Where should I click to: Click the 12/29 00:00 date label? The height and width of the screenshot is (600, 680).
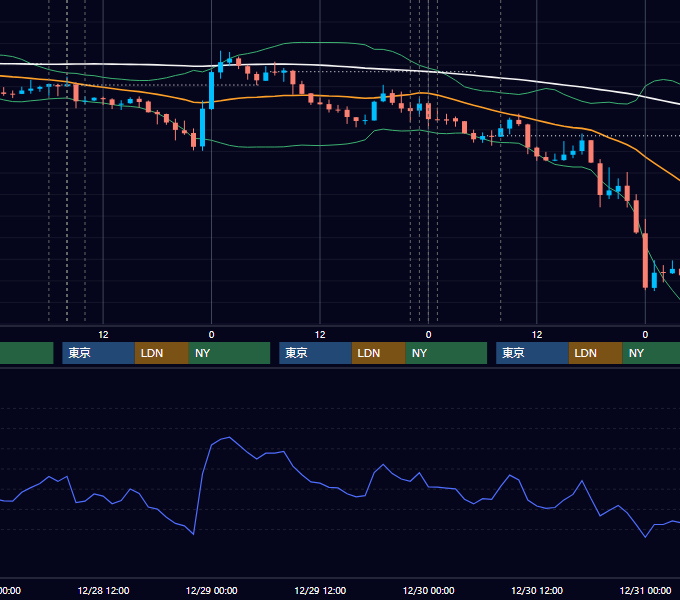coord(212,590)
